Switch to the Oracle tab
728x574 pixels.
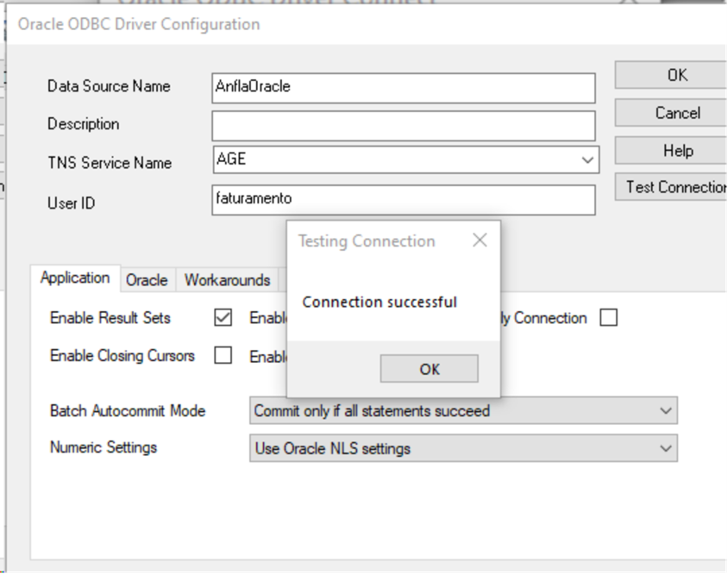(x=147, y=280)
